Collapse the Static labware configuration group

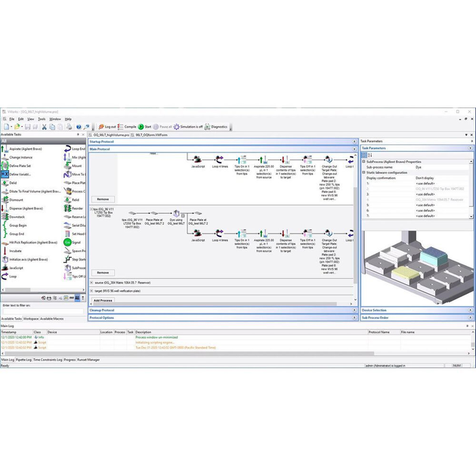click(363, 172)
